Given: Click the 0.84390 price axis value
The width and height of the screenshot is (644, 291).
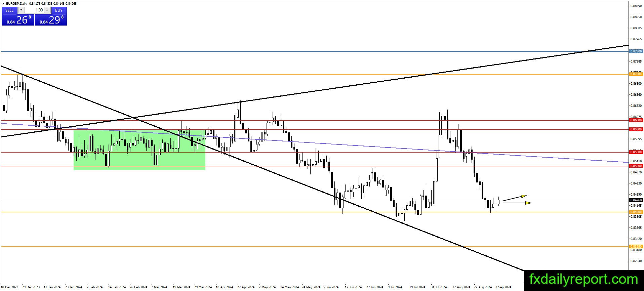Looking at the screenshot, I should [636, 195].
